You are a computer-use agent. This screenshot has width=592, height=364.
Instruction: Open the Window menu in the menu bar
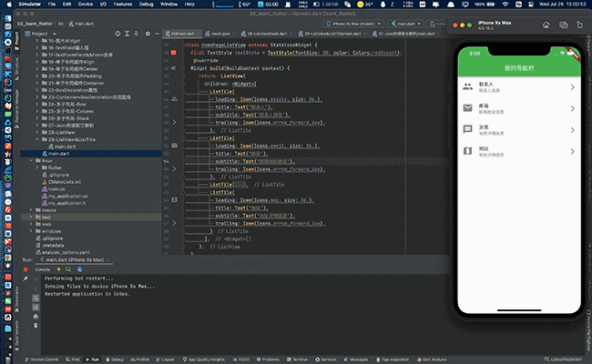(x=168, y=5)
